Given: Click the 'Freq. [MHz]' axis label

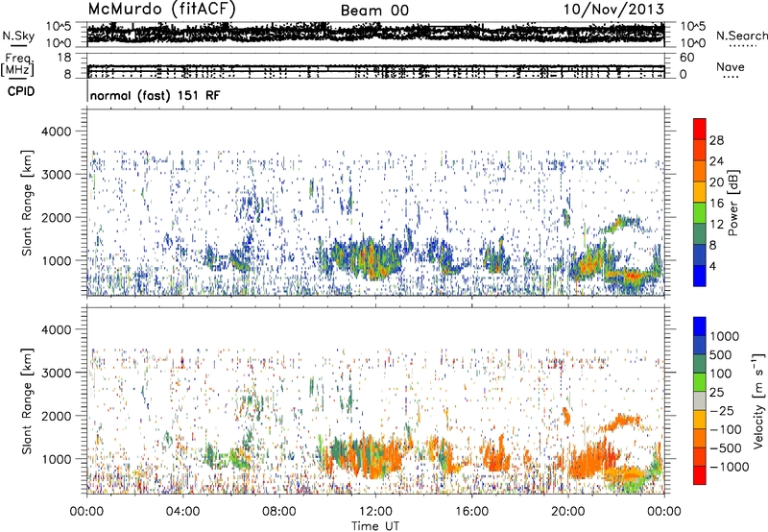Looking at the screenshot, I should pos(19,65).
